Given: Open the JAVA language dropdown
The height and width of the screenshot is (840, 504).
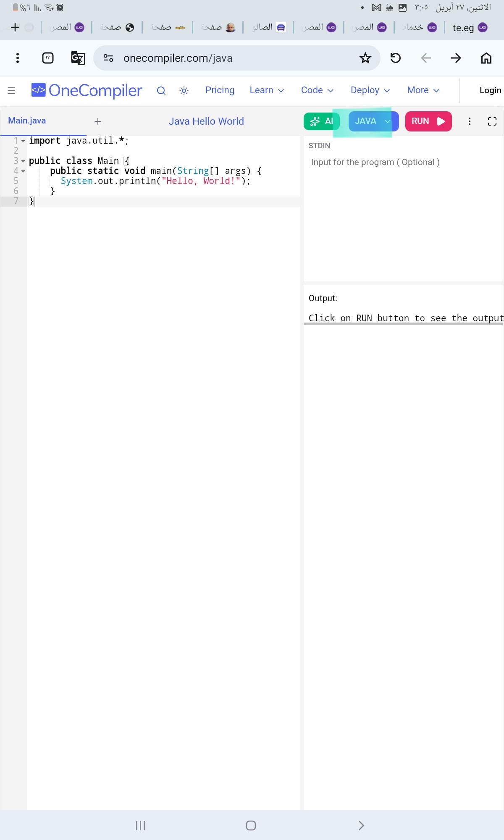Looking at the screenshot, I should tap(374, 121).
